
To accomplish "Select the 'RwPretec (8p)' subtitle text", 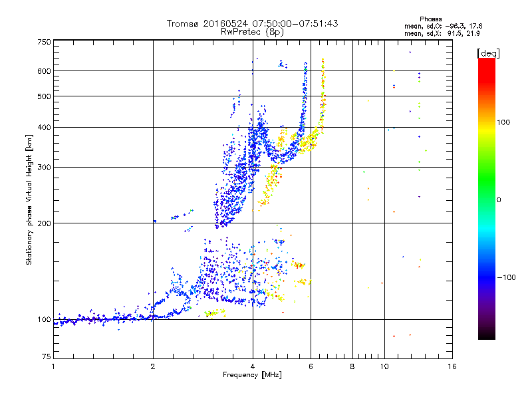I will [252, 32].
